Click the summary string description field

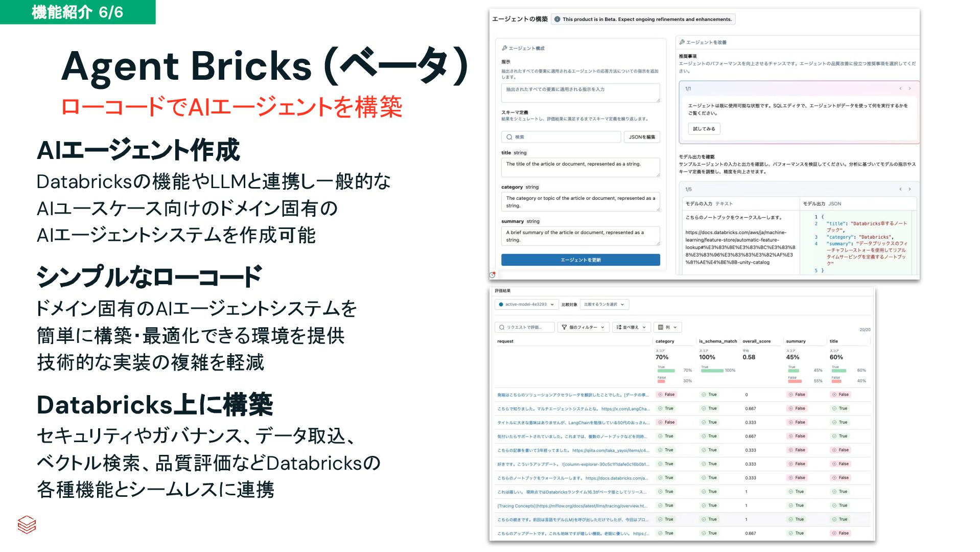(x=580, y=236)
